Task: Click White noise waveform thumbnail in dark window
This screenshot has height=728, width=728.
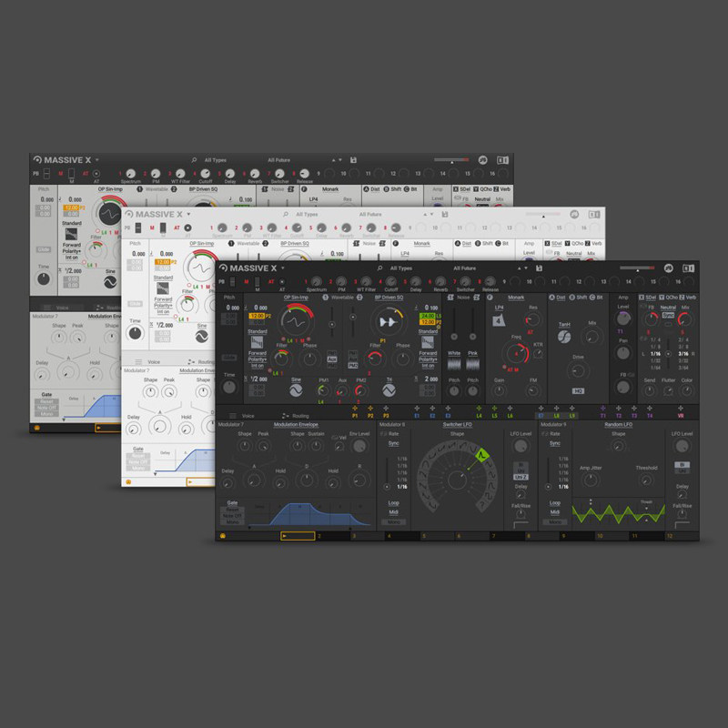Action: point(454,364)
